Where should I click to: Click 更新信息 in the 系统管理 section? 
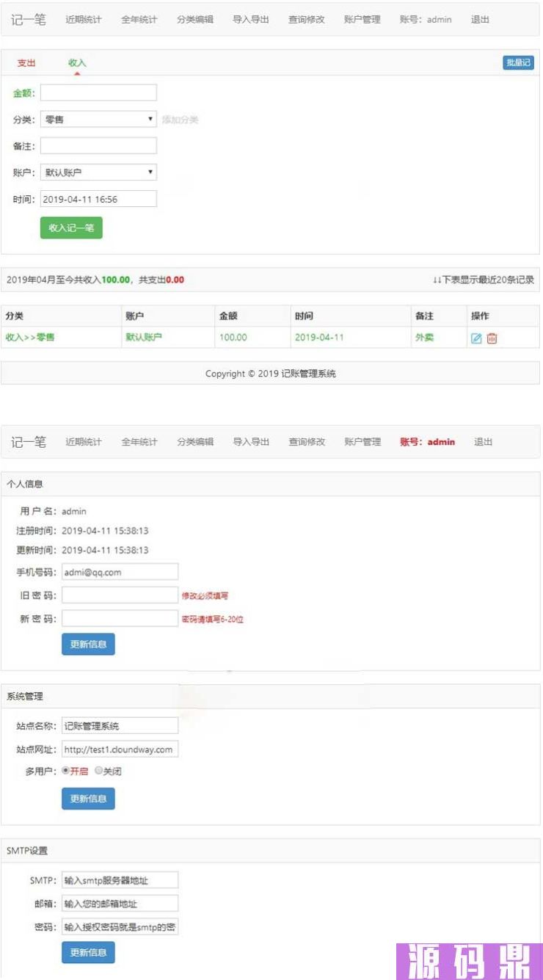(88, 799)
